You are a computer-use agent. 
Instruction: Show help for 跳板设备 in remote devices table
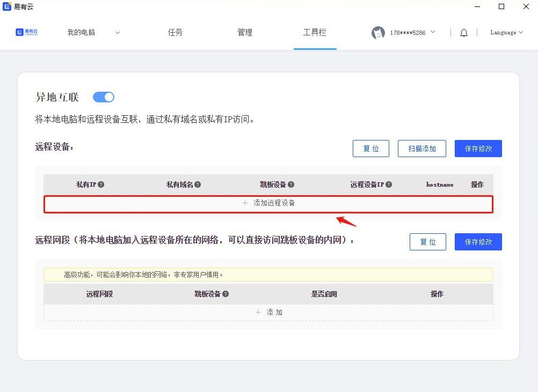291,184
